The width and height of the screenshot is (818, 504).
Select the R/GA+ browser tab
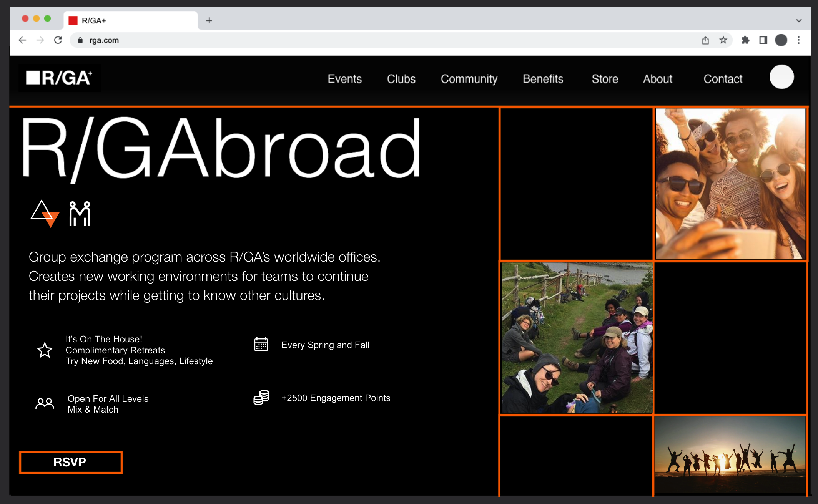pos(131,20)
